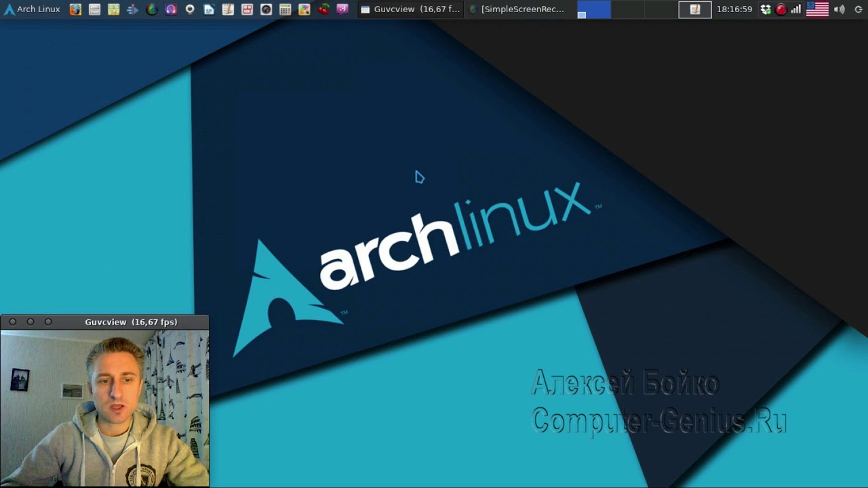
Task: Open the volume speaker icon
Action: pos(840,9)
